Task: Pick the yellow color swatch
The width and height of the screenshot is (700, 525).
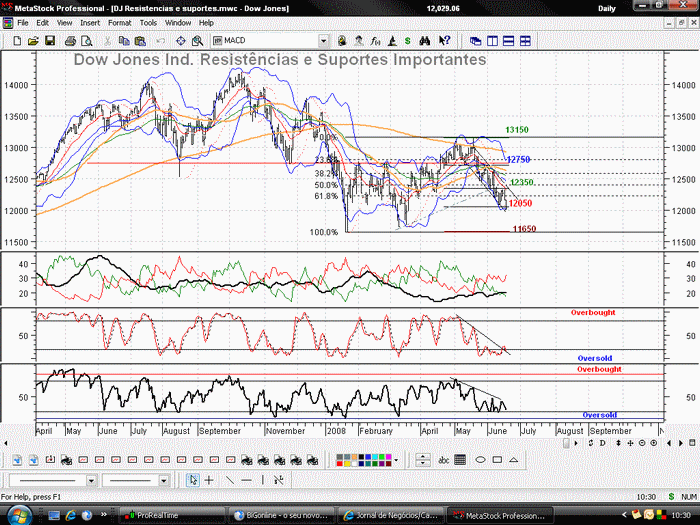Action: [x=346, y=463]
